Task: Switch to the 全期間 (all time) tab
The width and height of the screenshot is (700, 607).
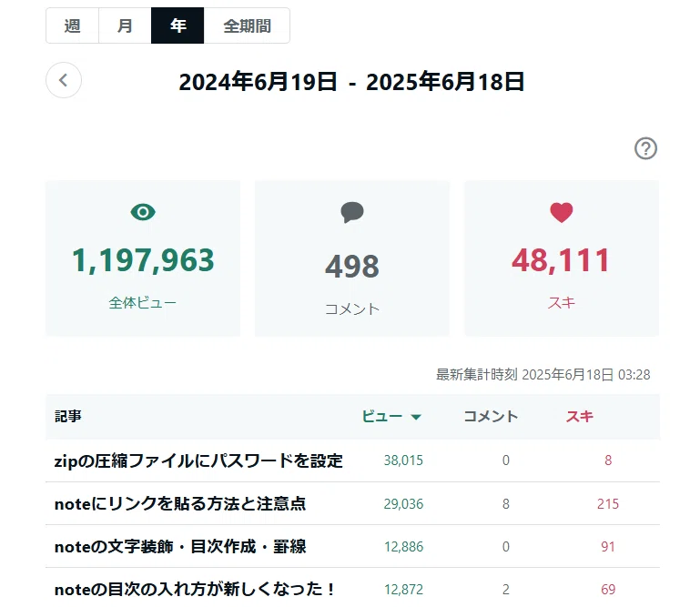Action: 247,25
